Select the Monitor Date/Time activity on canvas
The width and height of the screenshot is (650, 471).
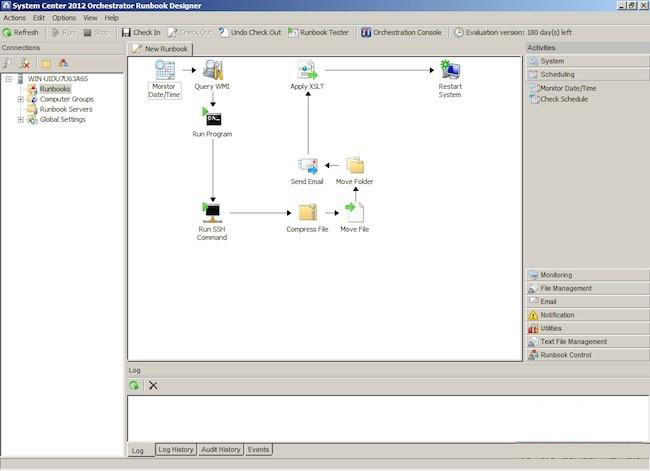(x=164, y=71)
